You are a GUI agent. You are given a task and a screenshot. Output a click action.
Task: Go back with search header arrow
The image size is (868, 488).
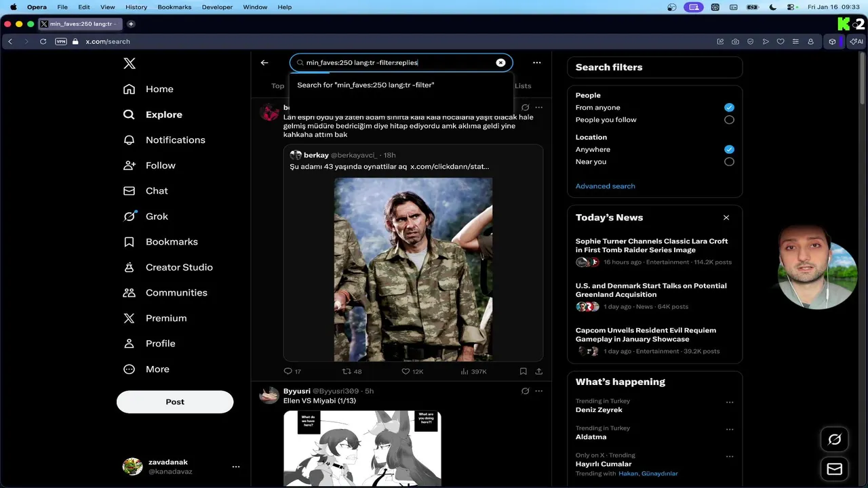(264, 62)
